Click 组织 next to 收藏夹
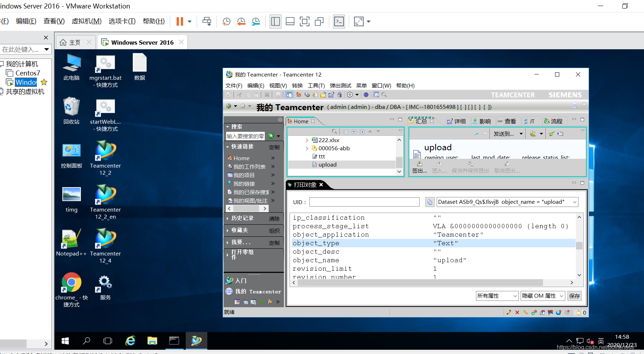The height and width of the screenshot is (354, 644). 274,231
